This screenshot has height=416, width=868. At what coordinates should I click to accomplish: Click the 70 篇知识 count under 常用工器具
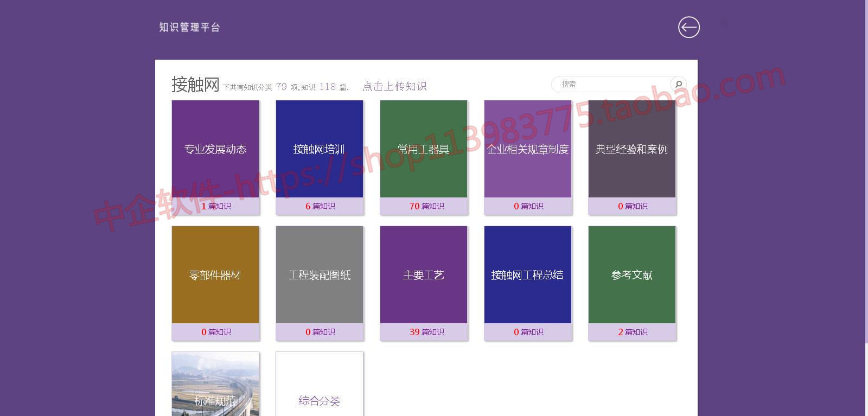click(x=426, y=206)
